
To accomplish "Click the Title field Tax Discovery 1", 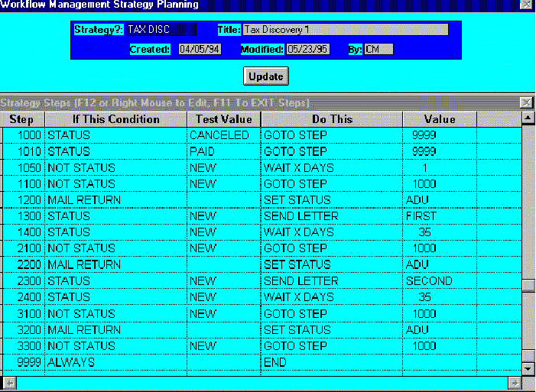I will [345, 30].
